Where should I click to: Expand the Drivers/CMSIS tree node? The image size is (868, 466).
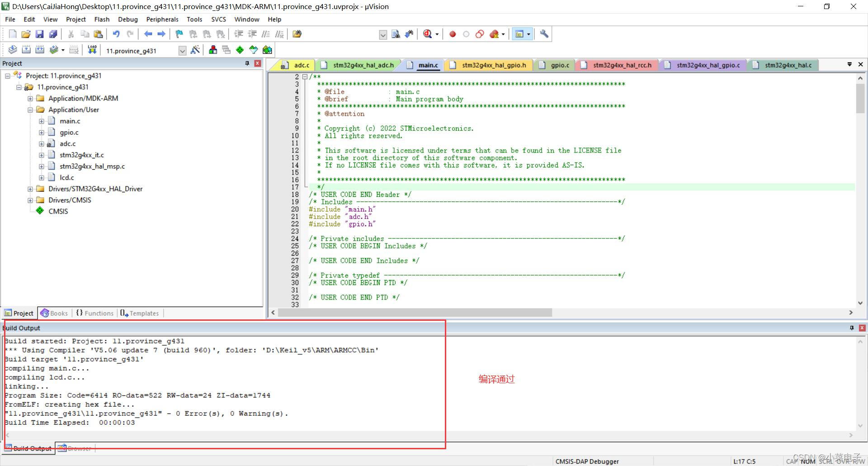pos(30,200)
